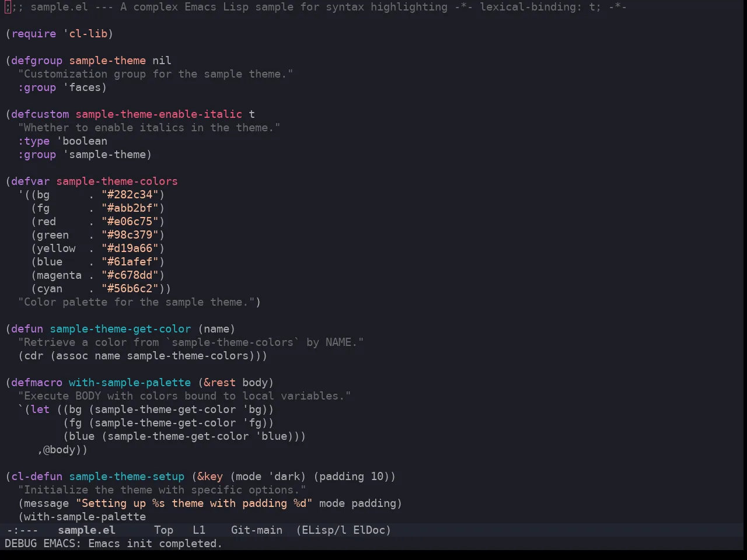Click the docstring "Initialize the theme with specific options."
This screenshot has width=747, height=560.
(162, 490)
